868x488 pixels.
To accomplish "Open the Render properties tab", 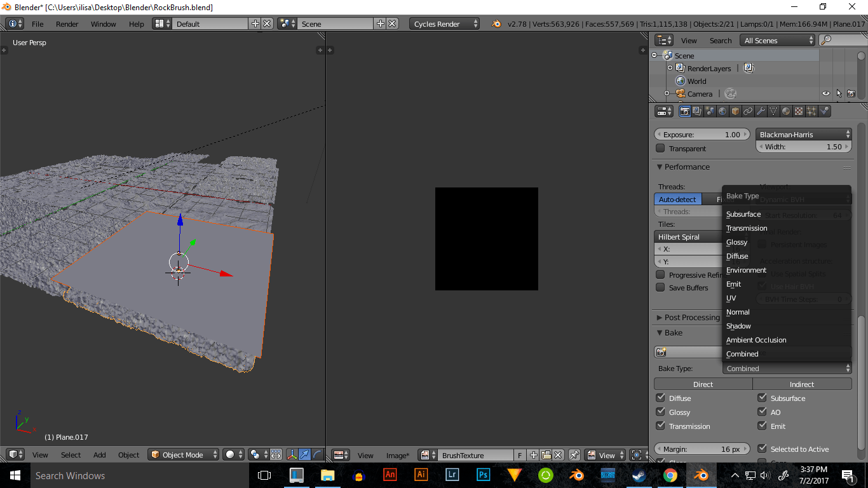I will coord(685,111).
